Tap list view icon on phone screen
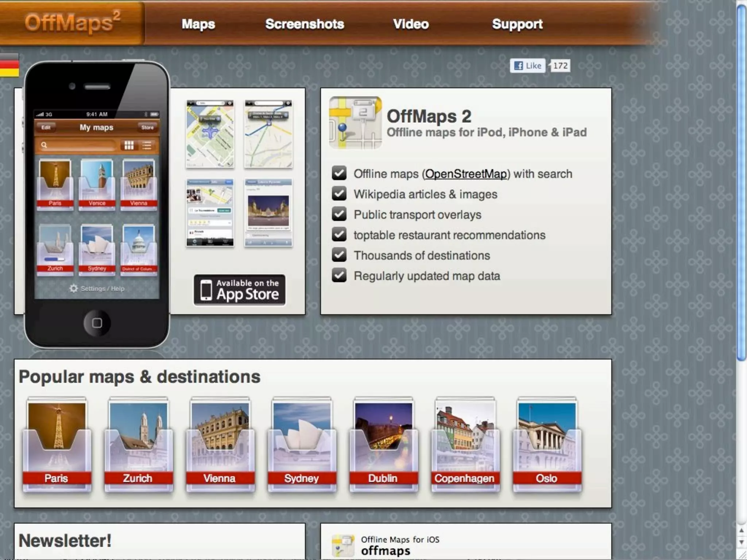This screenshot has height=560, width=747. (147, 145)
